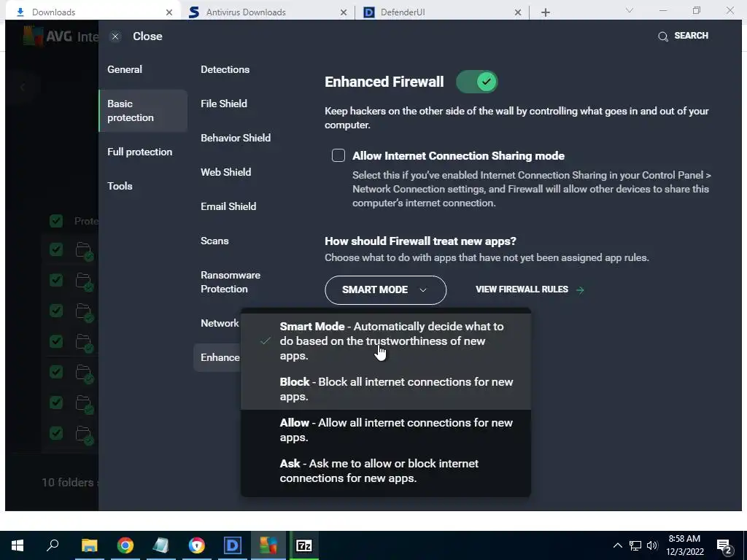Select Basic protection in the sidebar
This screenshot has height=560, width=747.
pos(143,111)
